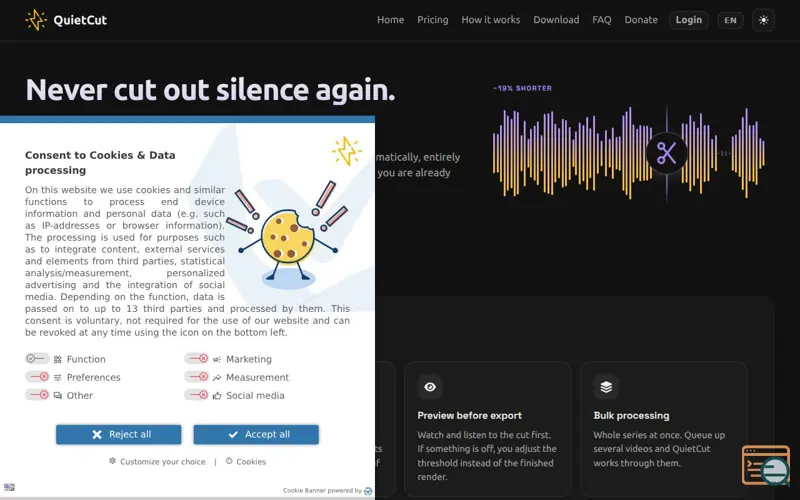Click the Function category grid icon
Image resolution: width=800 pixels, height=500 pixels.
(58, 359)
